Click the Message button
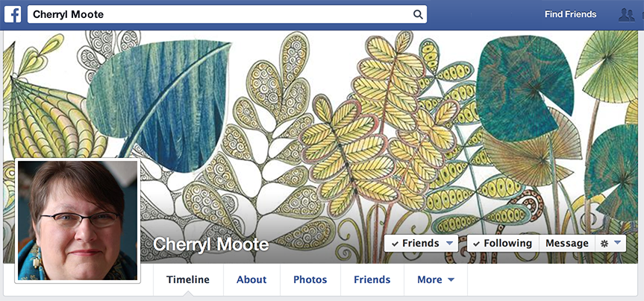Viewport: 644px width, 301px height. coord(567,243)
